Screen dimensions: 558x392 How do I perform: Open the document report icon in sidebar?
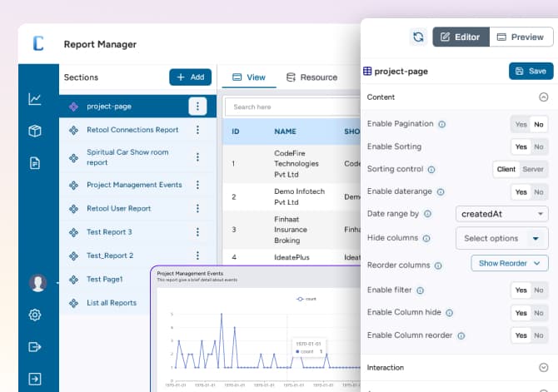point(34,163)
